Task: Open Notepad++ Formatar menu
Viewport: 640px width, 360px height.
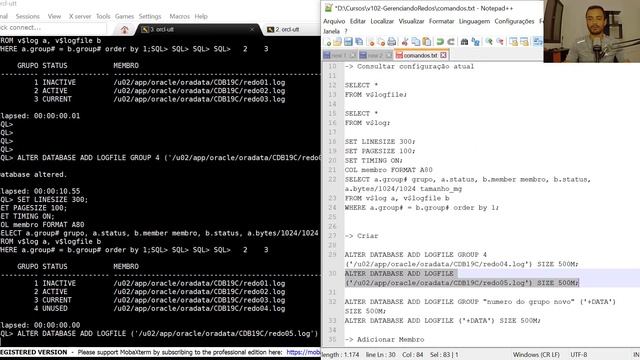Action: (442, 21)
